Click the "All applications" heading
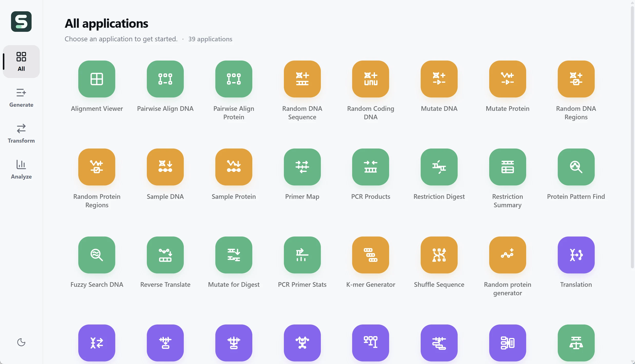The height and width of the screenshot is (364, 635). click(x=106, y=24)
